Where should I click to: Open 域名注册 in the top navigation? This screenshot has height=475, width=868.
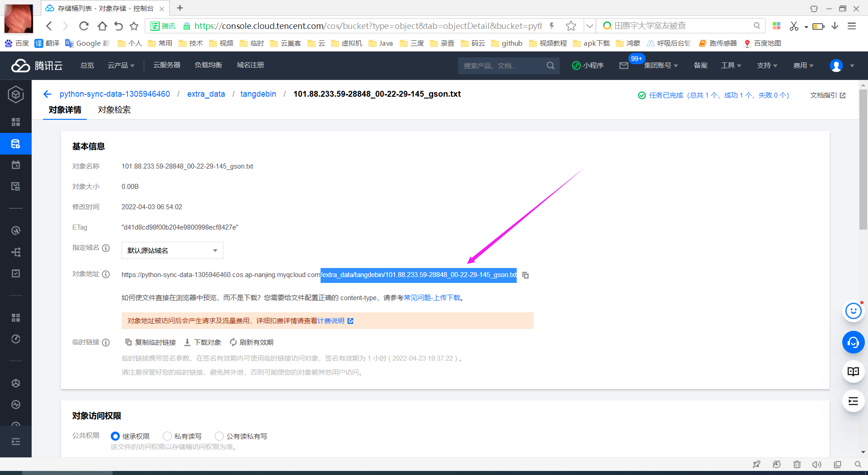coord(250,66)
